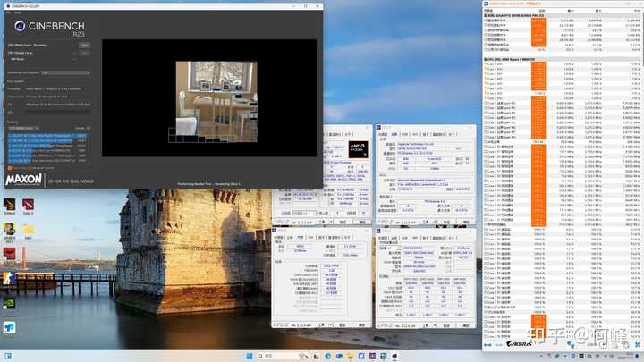Open the orange game icon left of Dota 2
Image resolution: width=644 pixels, height=362 pixels.
9,206
